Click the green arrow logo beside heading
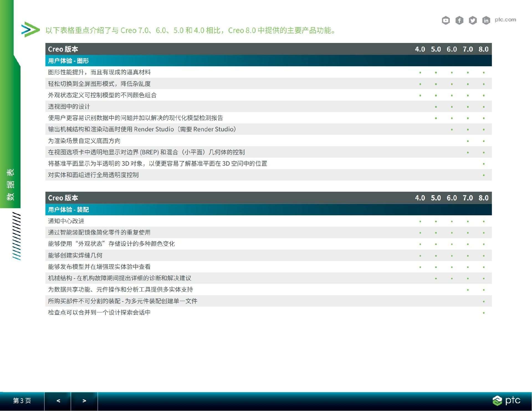Screen dimensions: 532x411 (30, 29)
